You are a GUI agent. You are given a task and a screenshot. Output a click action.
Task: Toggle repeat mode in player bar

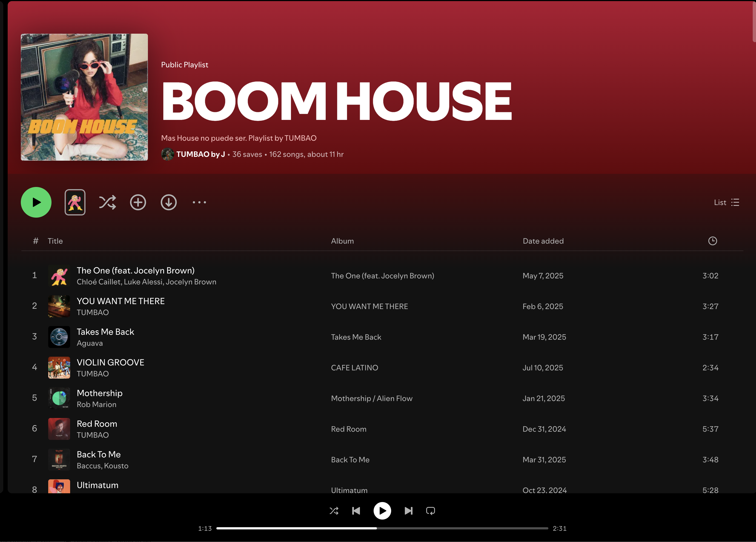[430, 511]
